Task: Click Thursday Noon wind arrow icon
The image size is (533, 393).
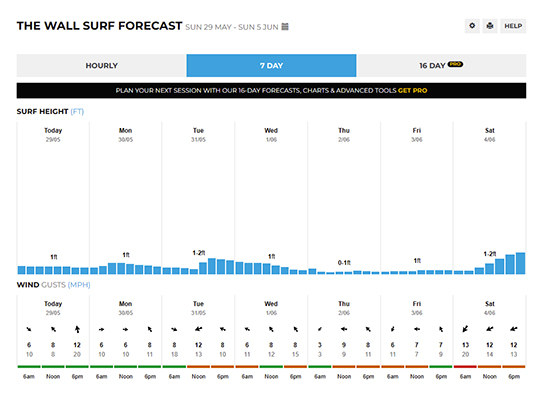Action: tap(344, 329)
